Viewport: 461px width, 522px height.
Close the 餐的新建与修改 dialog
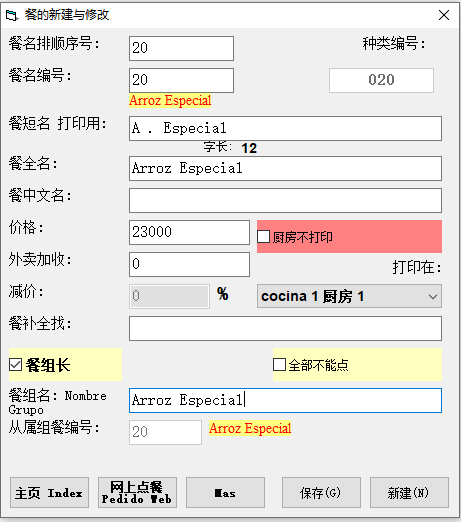coord(444,15)
